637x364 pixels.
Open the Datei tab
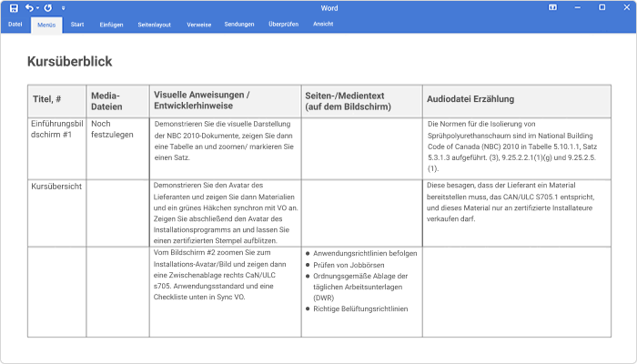pyautogui.click(x=15, y=25)
